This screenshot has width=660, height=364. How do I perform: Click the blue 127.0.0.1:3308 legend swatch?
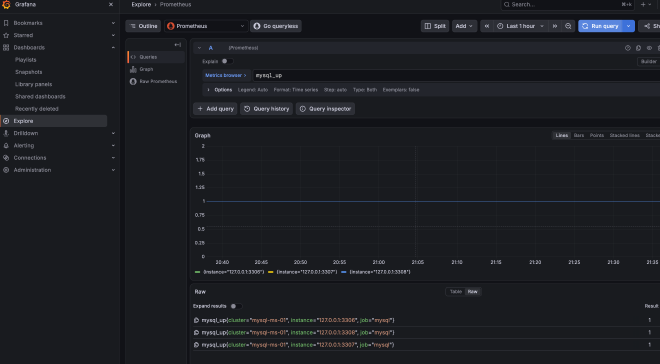pos(344,272)
